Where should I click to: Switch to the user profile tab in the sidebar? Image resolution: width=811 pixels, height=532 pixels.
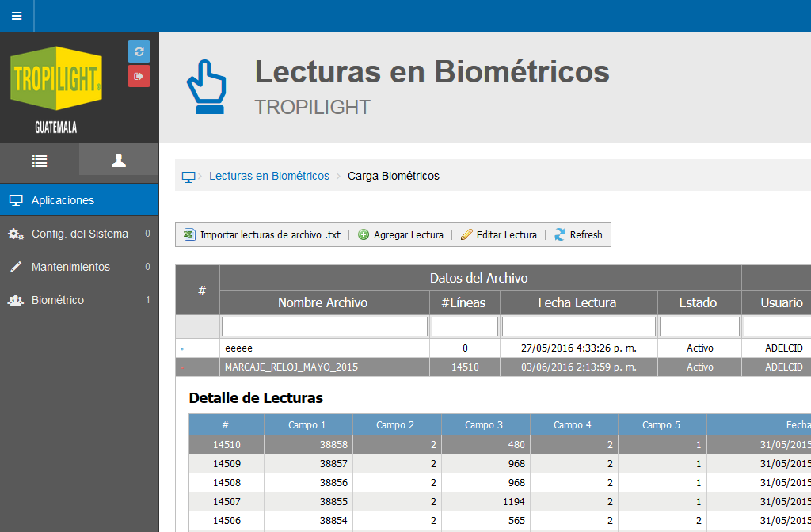pyautogui.click(x=119, y=161)
